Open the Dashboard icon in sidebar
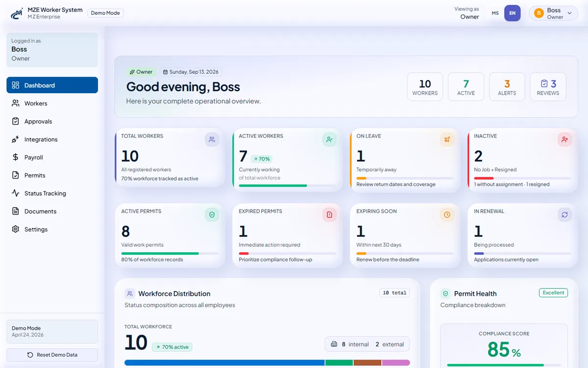Screen dimensions: 588x368 pyautogui.click(x=16, y=85)
